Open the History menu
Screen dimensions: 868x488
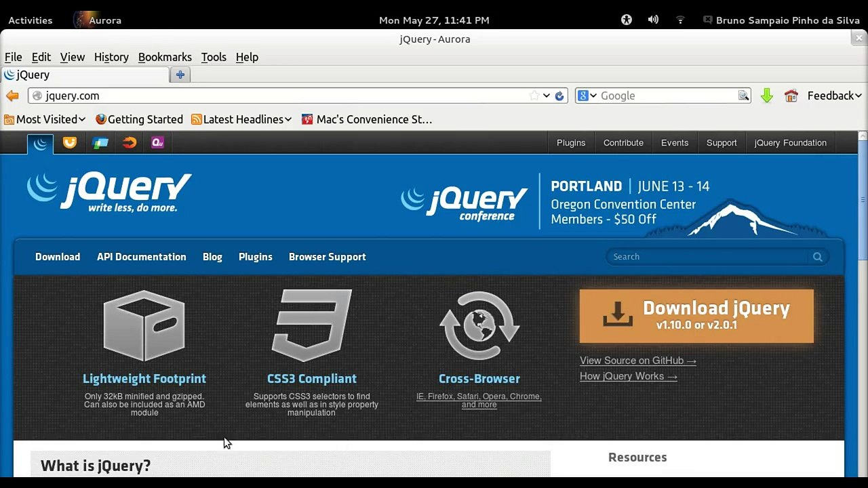(x=111, y=57)
